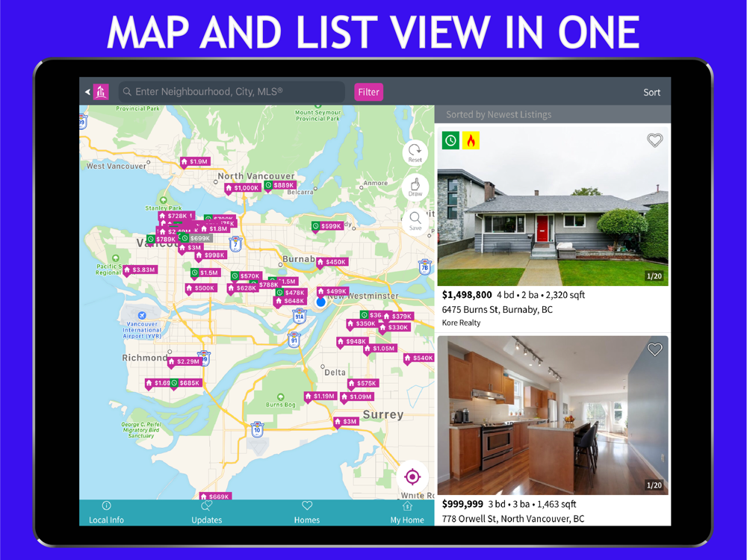
Task: Open the 6475 Burns St house photo
Action: pyautogui.click(x=553, y=206)
